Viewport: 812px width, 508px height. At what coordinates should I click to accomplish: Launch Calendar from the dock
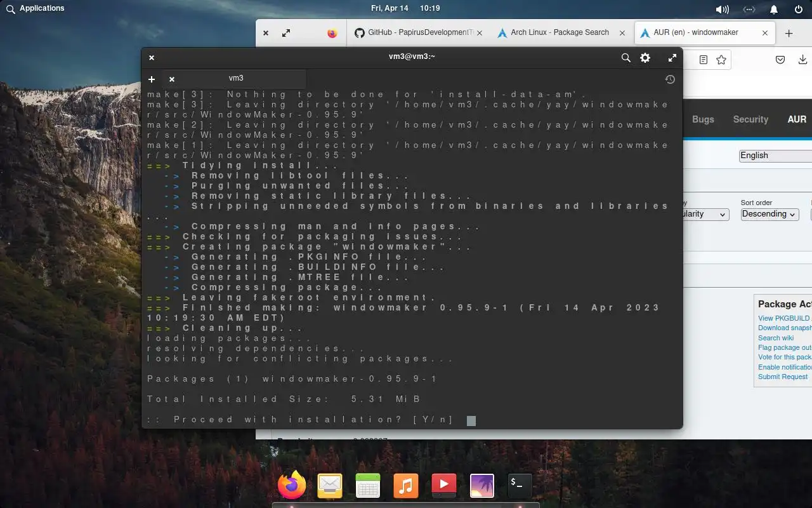(x=368, y=486)
